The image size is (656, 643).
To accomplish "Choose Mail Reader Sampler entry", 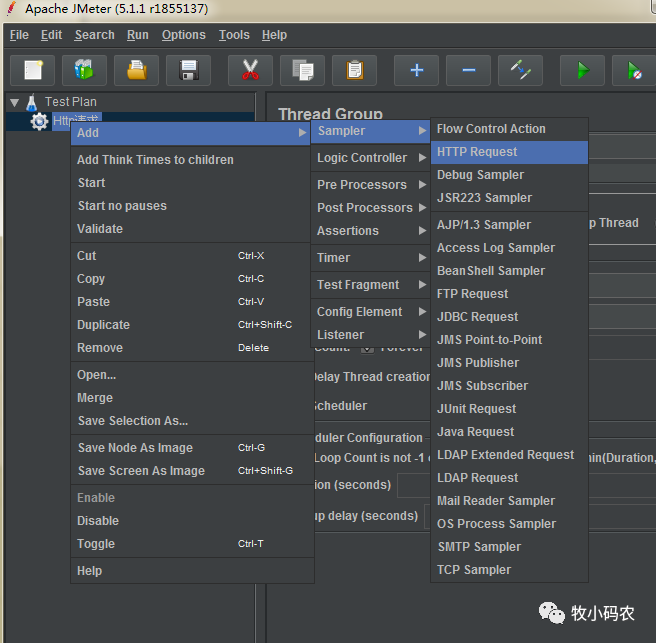I will pos(509,501).
